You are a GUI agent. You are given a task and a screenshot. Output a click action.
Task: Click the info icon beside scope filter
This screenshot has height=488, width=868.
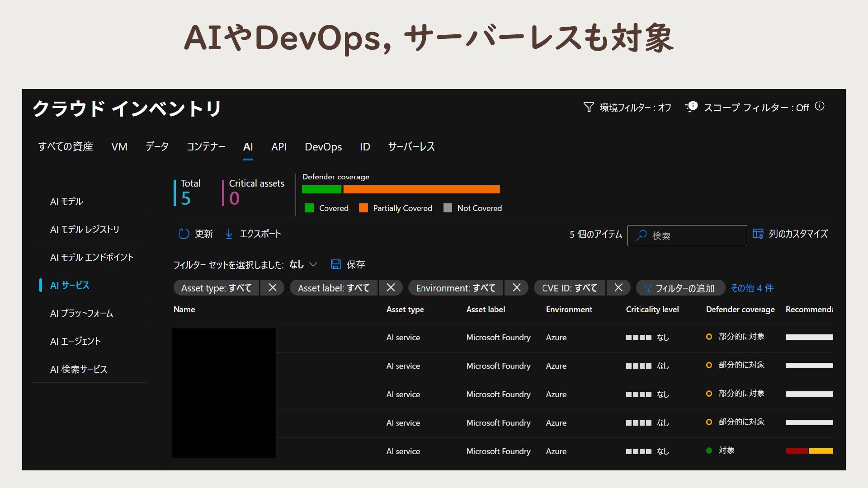[820, 106]
